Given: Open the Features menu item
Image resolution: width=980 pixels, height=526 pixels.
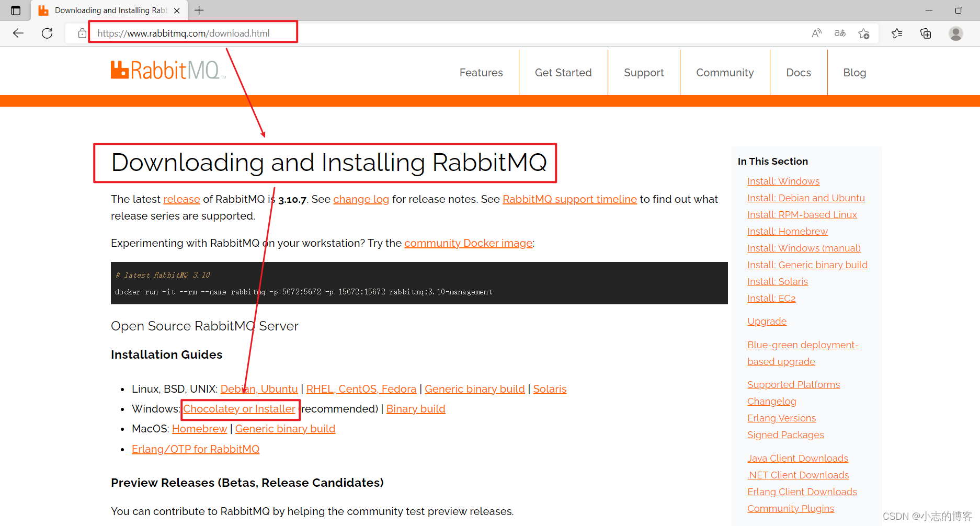Looking at the screenshot, I should pos(481,73).
